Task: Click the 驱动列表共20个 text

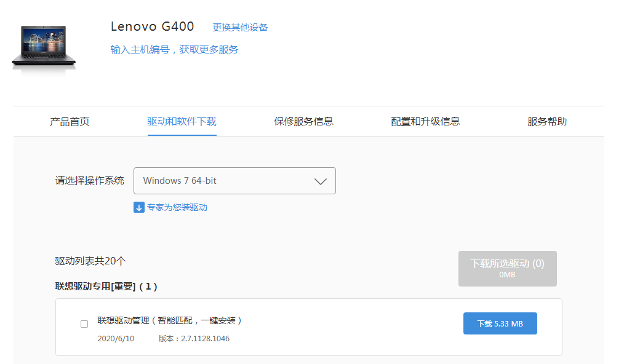Action: click(90, 261)
